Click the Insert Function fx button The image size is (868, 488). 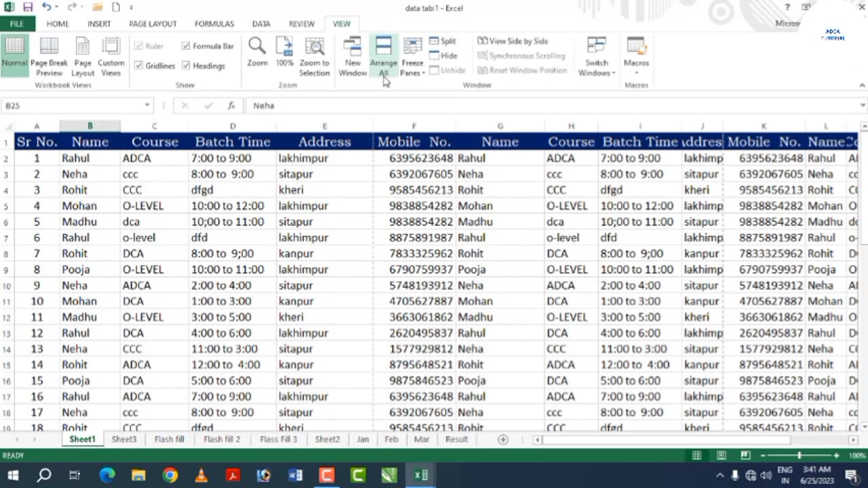231,106
